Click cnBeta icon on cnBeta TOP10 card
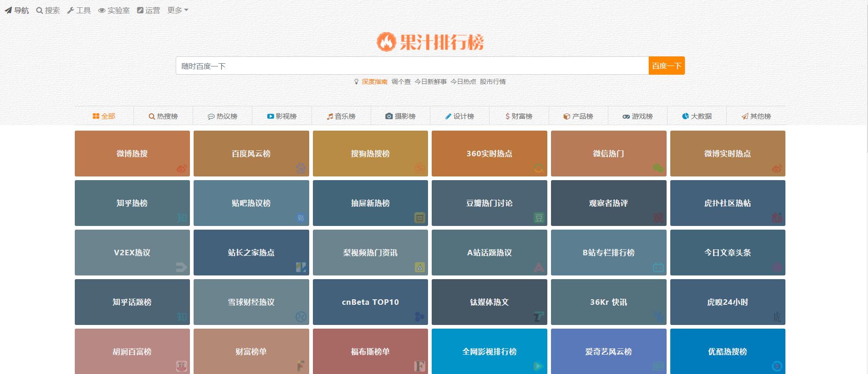Image resolution: width=868 pixels, height=374 pixels. (x=420, y=317)
